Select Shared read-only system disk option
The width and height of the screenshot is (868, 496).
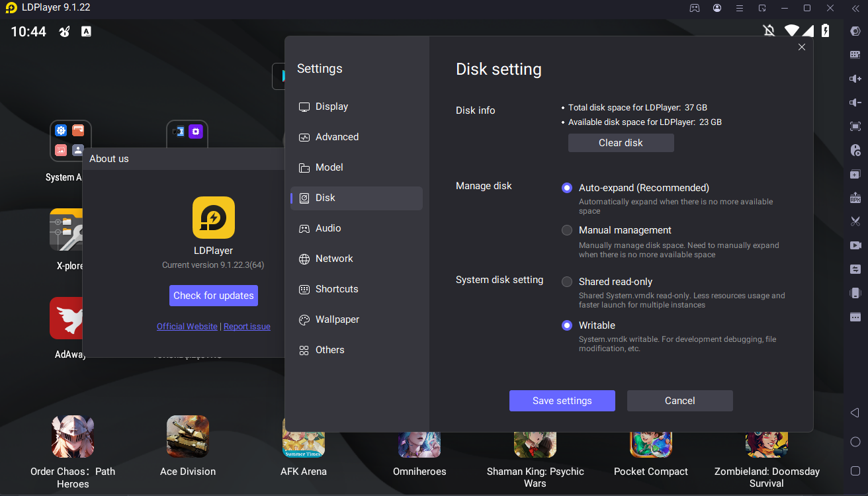(567, 282)
